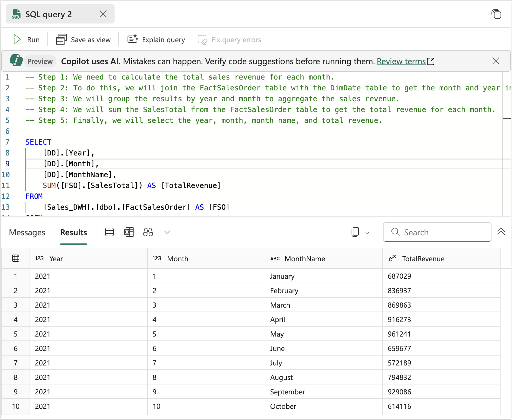Open Explain query with Copilot
Image resolution: width=512 pixels, height=420 pixels.
(156, 39)
